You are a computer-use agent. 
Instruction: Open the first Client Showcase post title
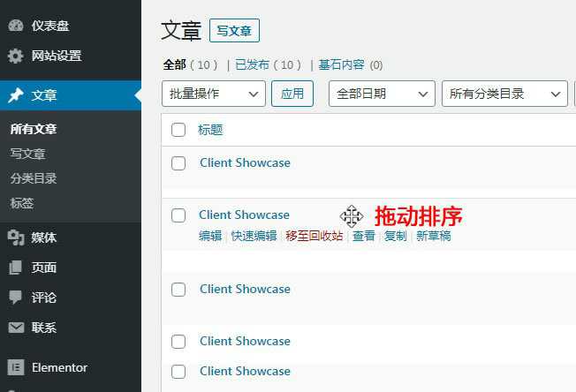pos(245,162)
